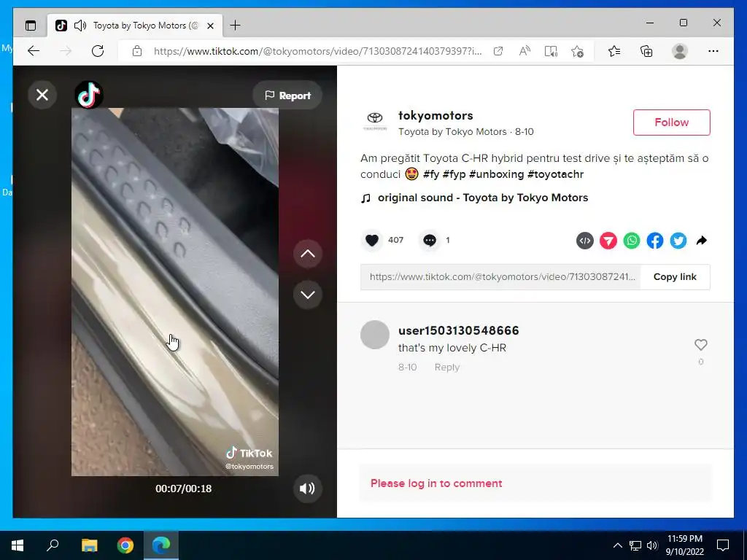This screenshot has width=747, height=560.
Task: Open a new browser tab
Action: click(x=236, y=26)
